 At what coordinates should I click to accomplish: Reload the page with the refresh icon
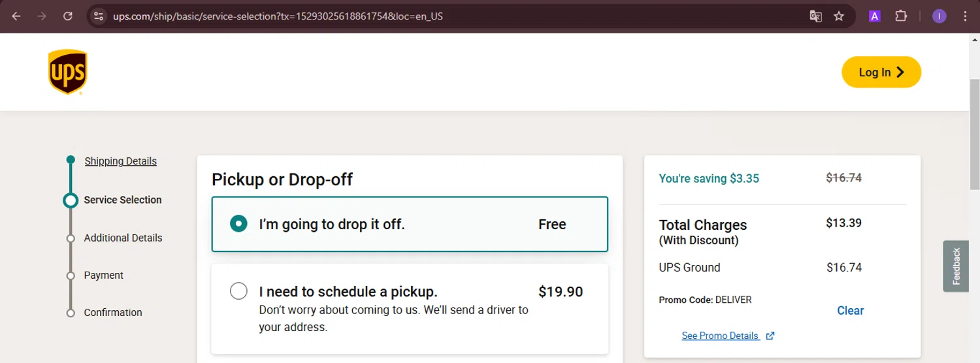click(68, 16)
